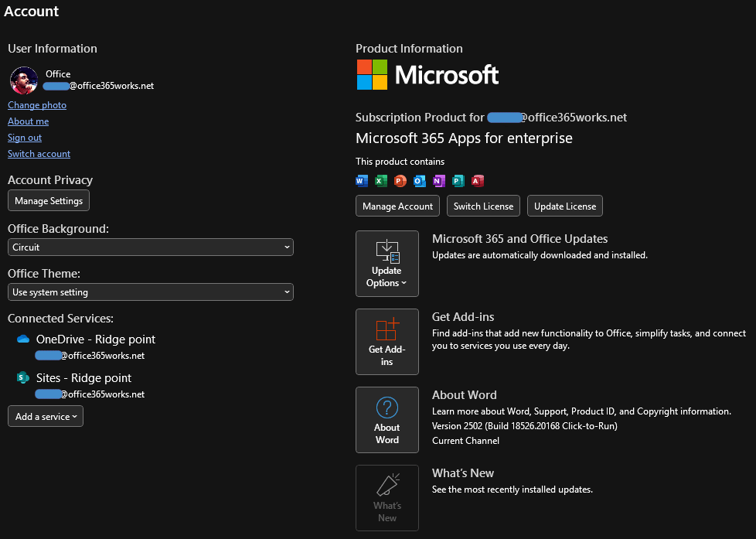Click the Change photo link
Image resolution: width=756 pixels, height=539 pixels.
pyautogui.click(x=37, y=105)
